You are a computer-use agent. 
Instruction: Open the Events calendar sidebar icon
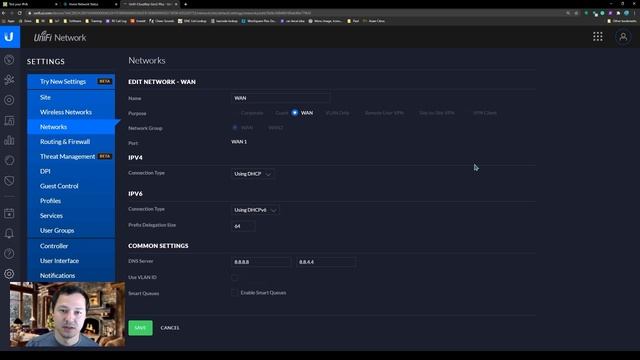[9, 213]
